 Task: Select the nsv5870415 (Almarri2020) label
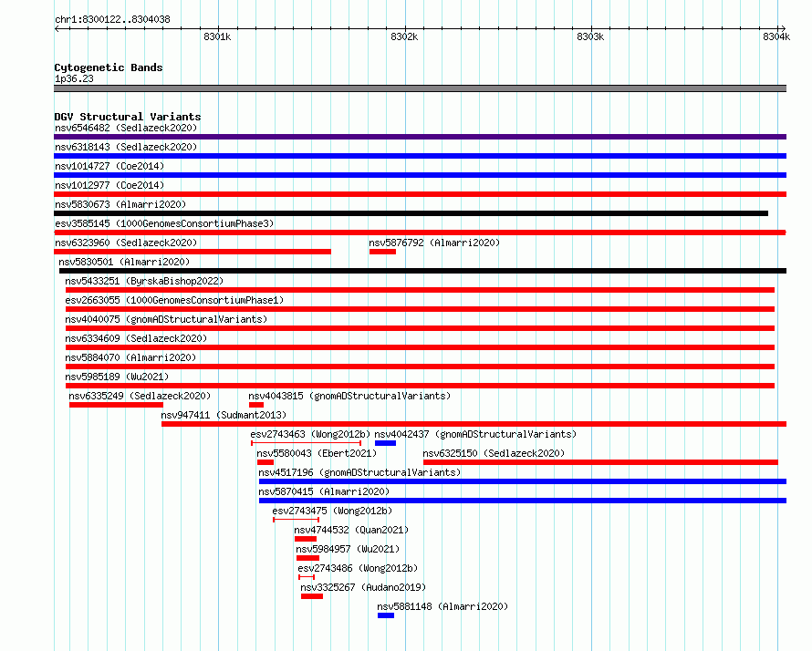[324, 491]
